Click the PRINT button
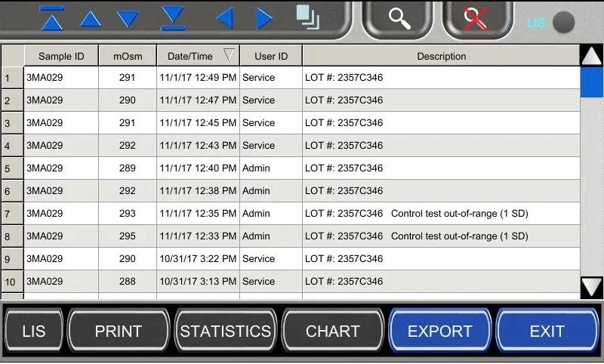The image size is (604, 364). coord(119,332)
